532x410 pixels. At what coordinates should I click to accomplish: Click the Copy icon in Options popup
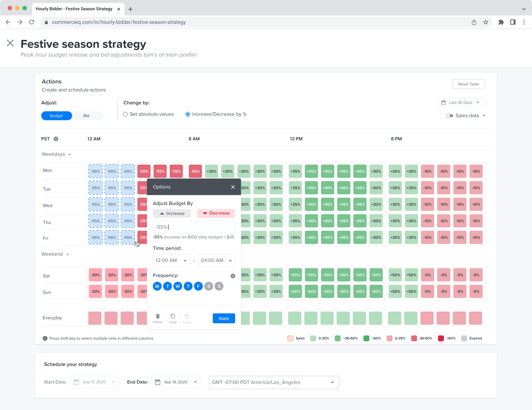[173, 317]
